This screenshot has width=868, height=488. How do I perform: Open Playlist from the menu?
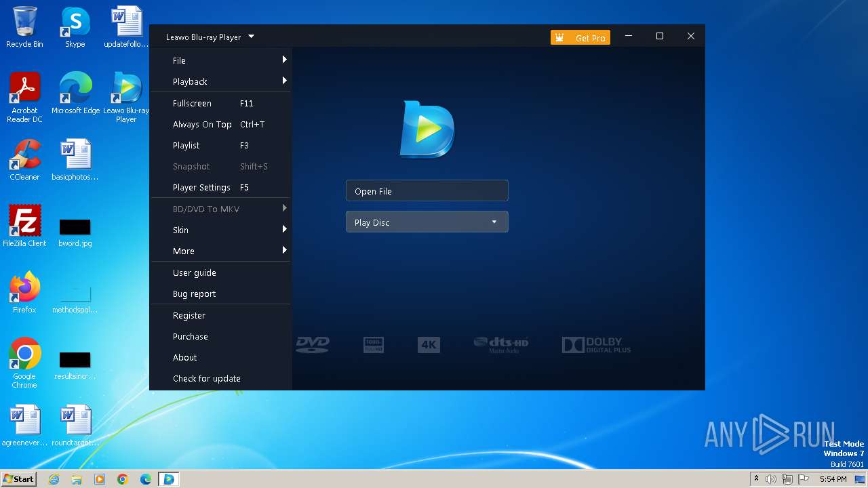(x=221, y=145)
